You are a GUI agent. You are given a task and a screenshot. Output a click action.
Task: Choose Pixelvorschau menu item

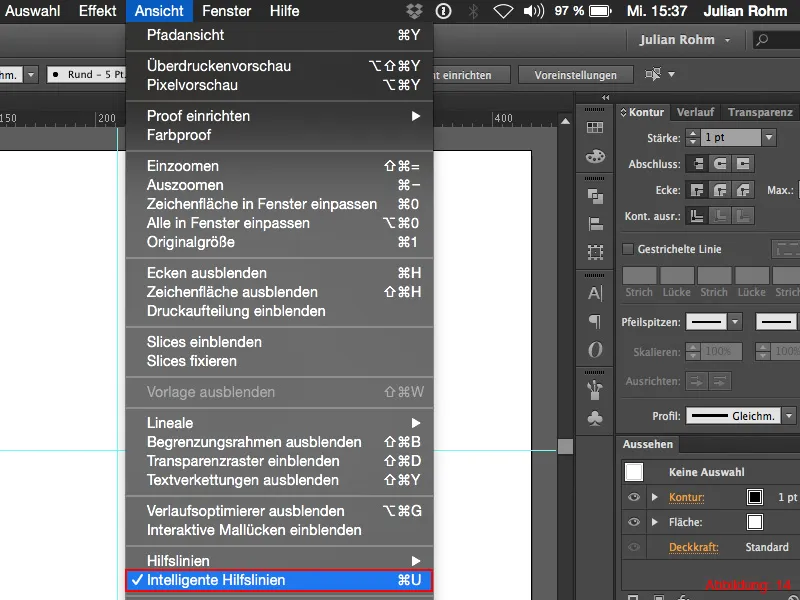pyautogui.click(x=279, y=85)
